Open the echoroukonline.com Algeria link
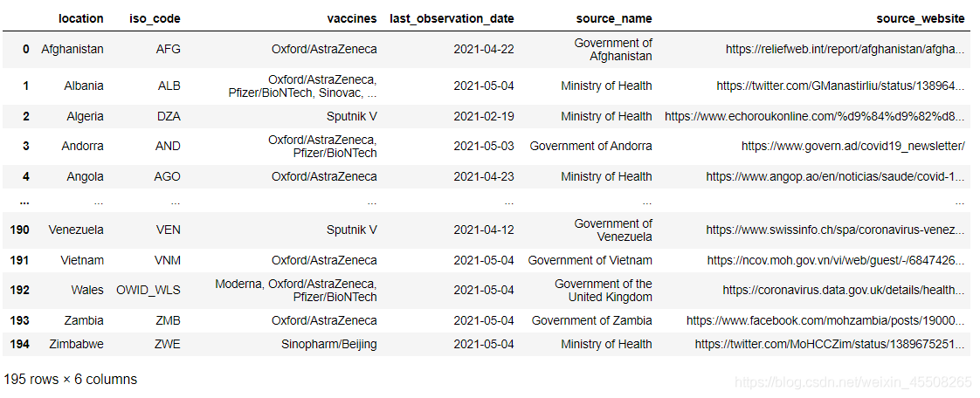This screenshot has width=980, height=398. tap(814, 116)
